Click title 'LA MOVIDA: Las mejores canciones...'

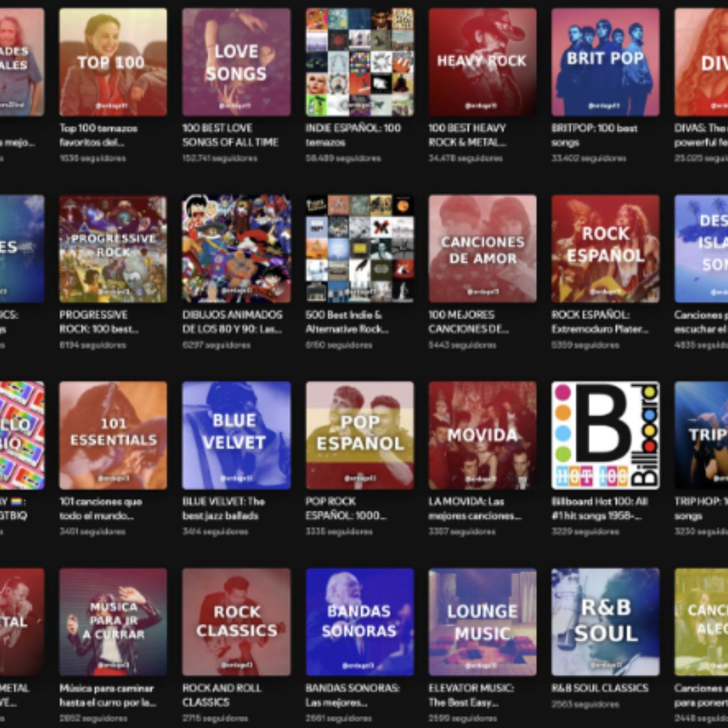tap(475, 508)
